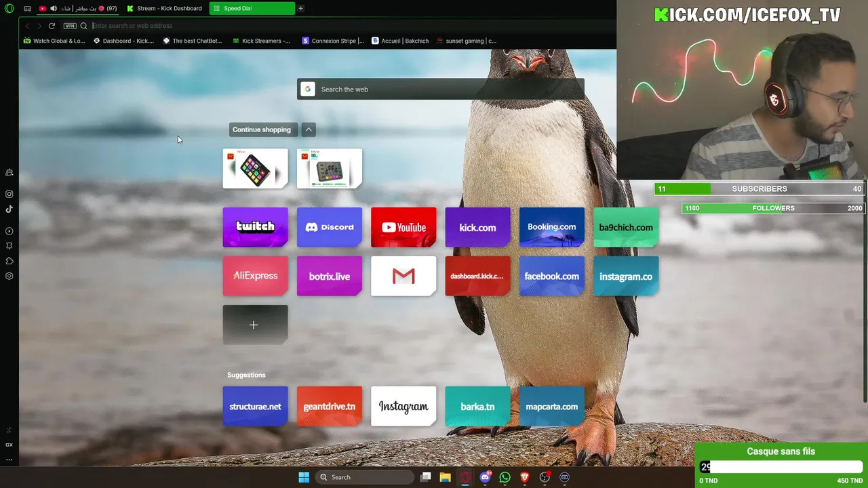Open the pinboards pin icon in sidebar

click(x=9, y=246)
